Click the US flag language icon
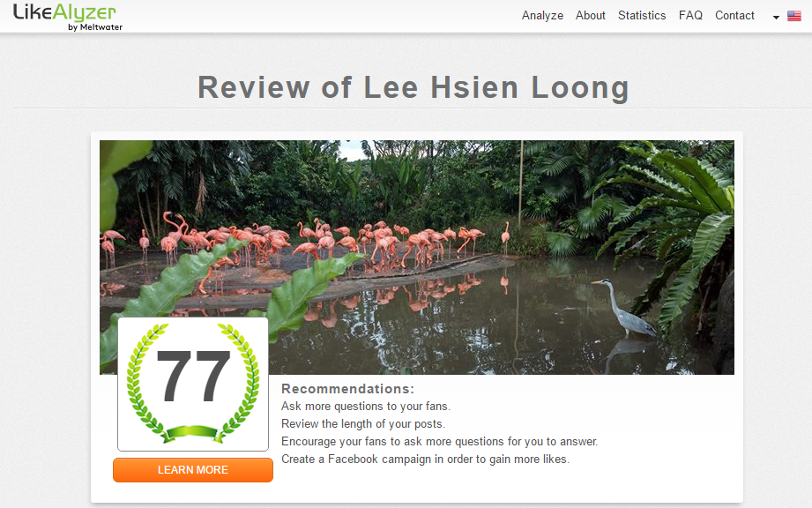This screenshot has height=508, width=812. [x=793, y=16]
